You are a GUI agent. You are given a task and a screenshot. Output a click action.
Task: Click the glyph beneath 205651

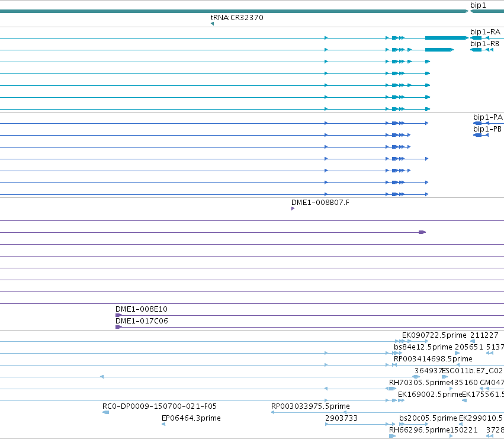(457, 353)
